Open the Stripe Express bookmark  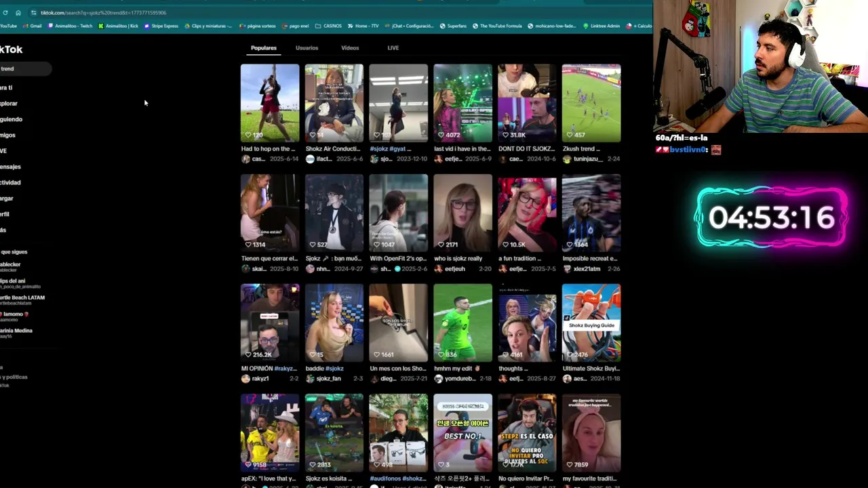coord(161,26)
